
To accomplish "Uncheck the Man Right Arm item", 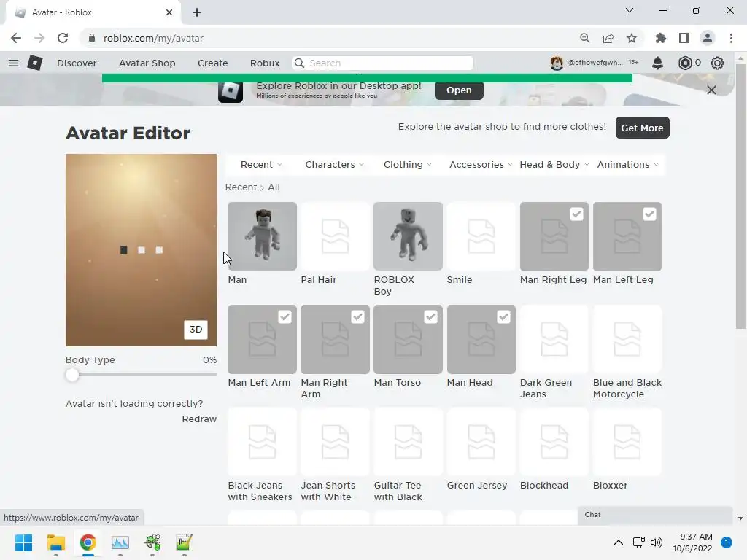I will (357, 317).
